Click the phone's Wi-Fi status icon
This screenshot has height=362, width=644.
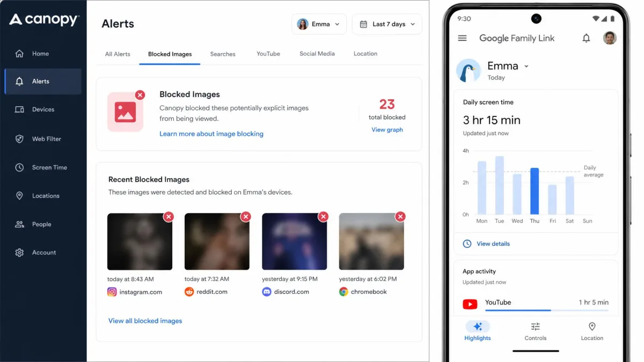[x=596, y=19]
